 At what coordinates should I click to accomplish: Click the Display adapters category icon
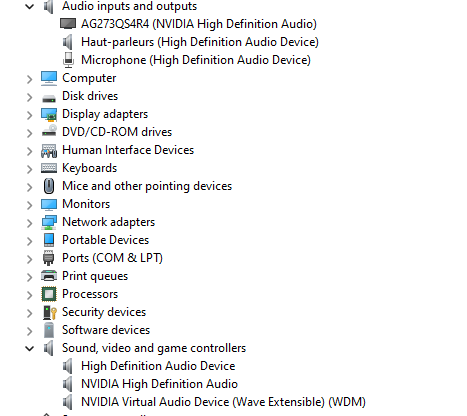(49, 114)
